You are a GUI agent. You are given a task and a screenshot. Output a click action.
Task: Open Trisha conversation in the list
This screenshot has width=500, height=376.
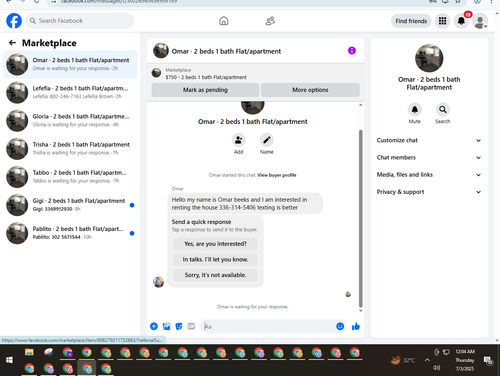click(70, 149)
